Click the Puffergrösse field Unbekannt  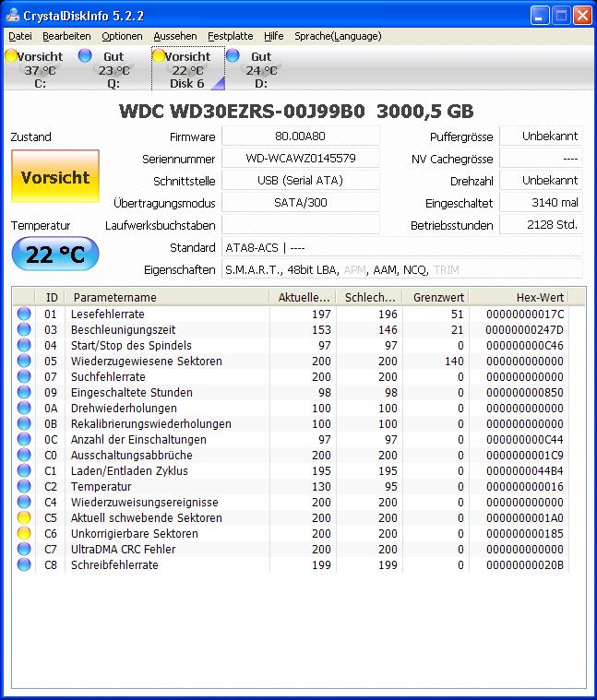click(541, 136)
